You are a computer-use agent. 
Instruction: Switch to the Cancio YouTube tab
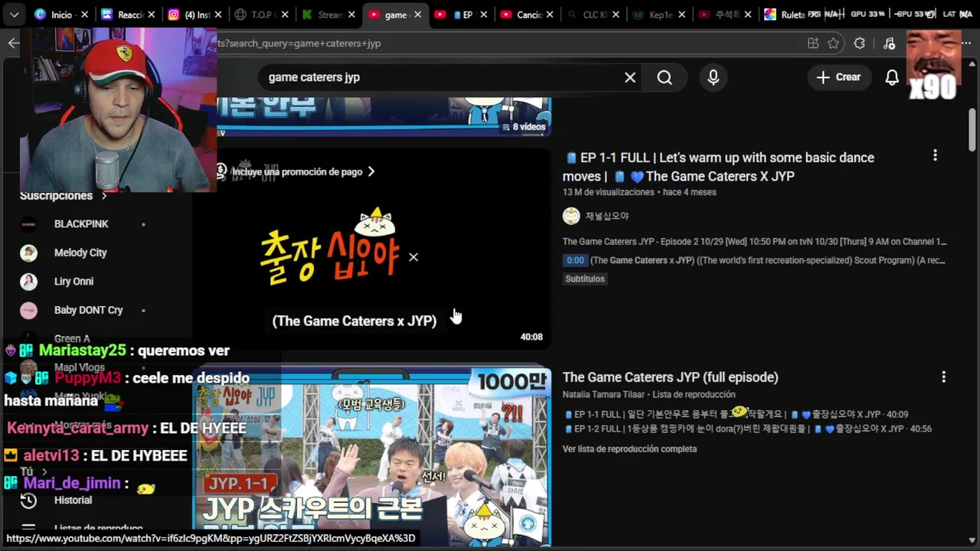[x=527, y=15]
